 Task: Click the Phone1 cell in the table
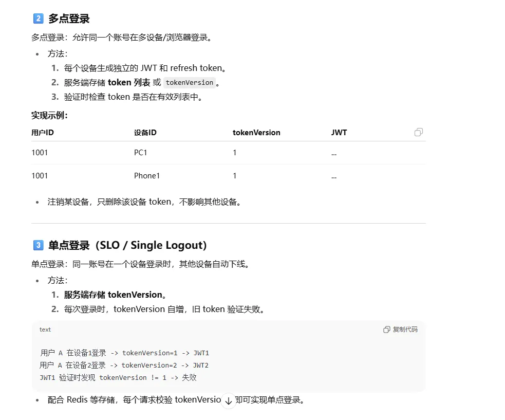tap(147, 176)
